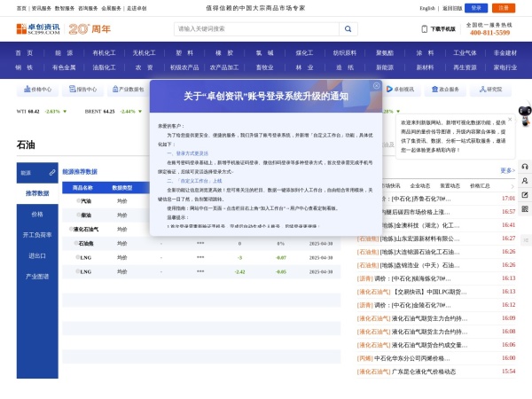Close the account login upgrade notice popup
The width and height of the screenshot is (532, 399).
point(376,86)
